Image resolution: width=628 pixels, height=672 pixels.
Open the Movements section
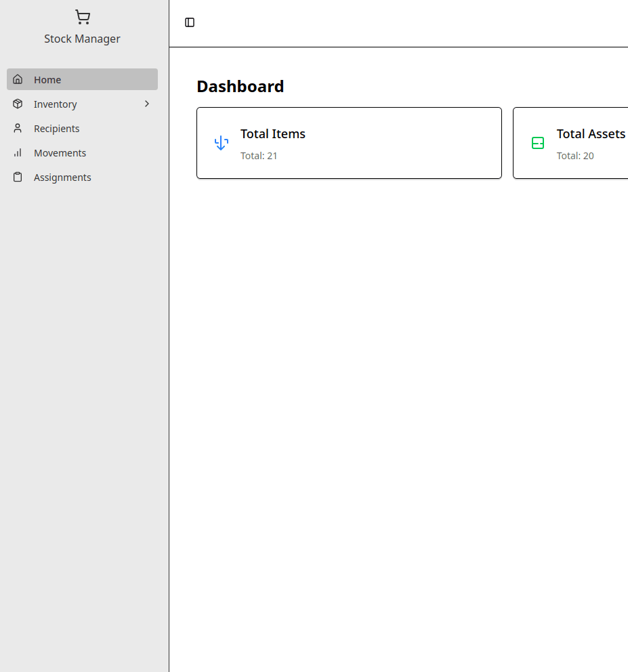point(60,152)
